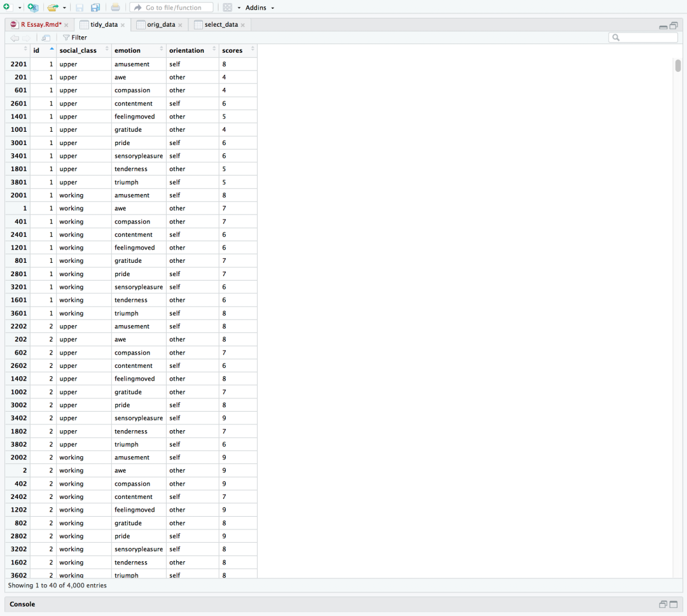Viewport: 687px width, 616px height.
Task: Click the forward navigation arrow
Action: coord(26,38)
